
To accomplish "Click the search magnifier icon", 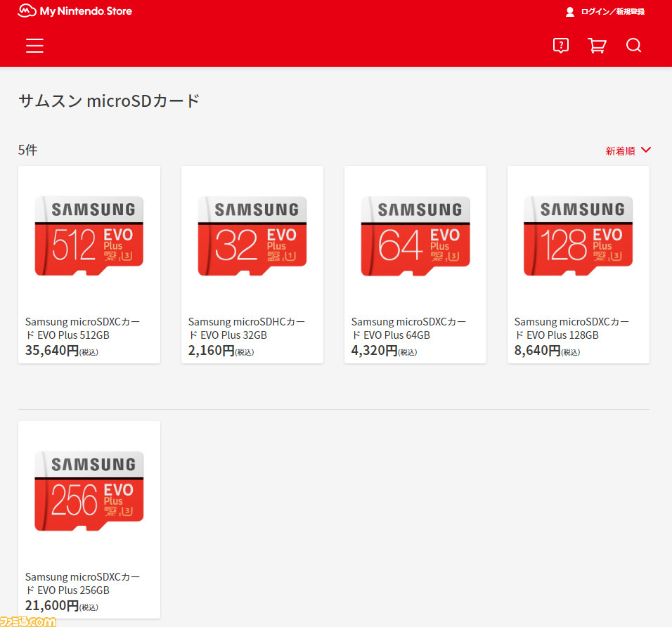I will tap(633, 46).
